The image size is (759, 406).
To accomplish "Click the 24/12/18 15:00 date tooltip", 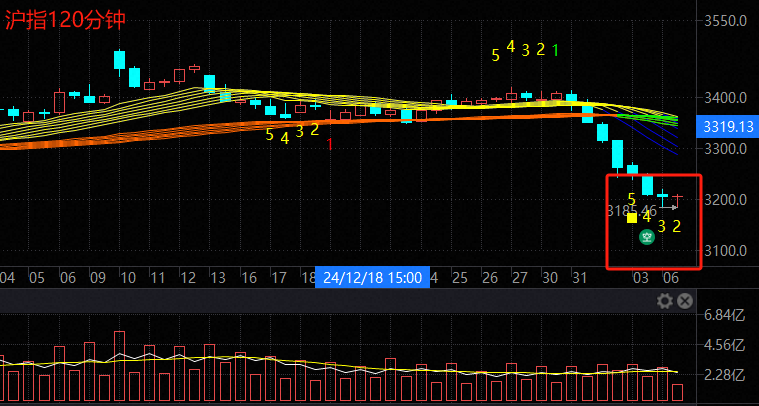I will pyautogui.click(x=372, y=277).
